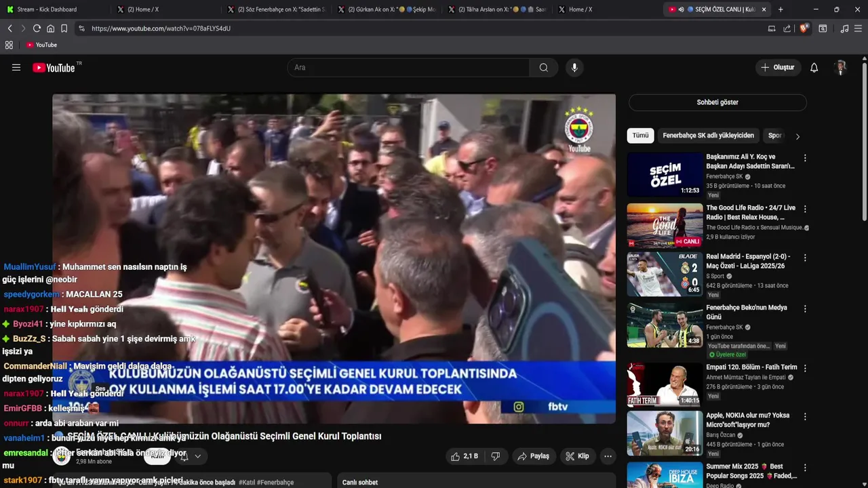Screen dimensions: 868x488
Task: Expand the Oluştur create menu
Action: click(777, 68)
